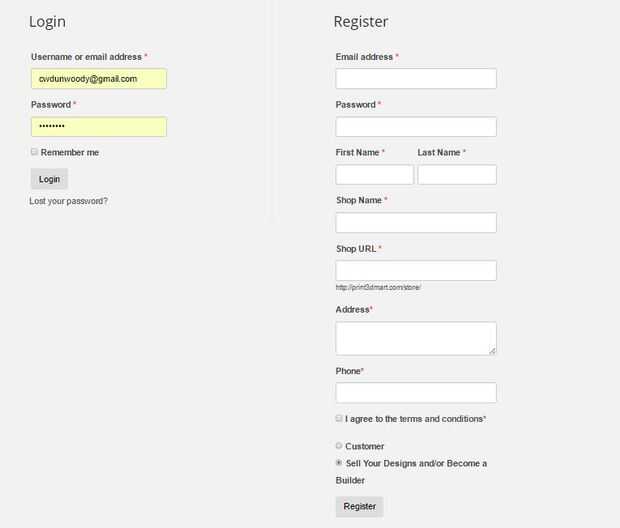Focus the Username or email address field

98,78
